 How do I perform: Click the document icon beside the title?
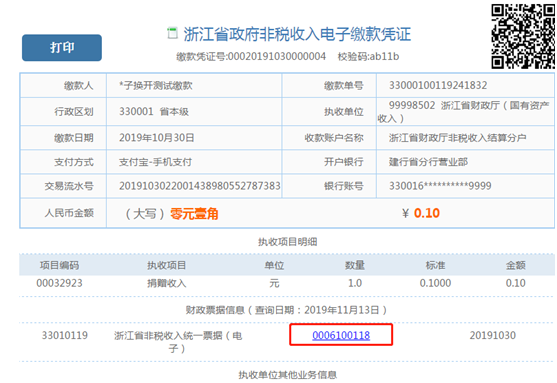(x=172, y=33)
